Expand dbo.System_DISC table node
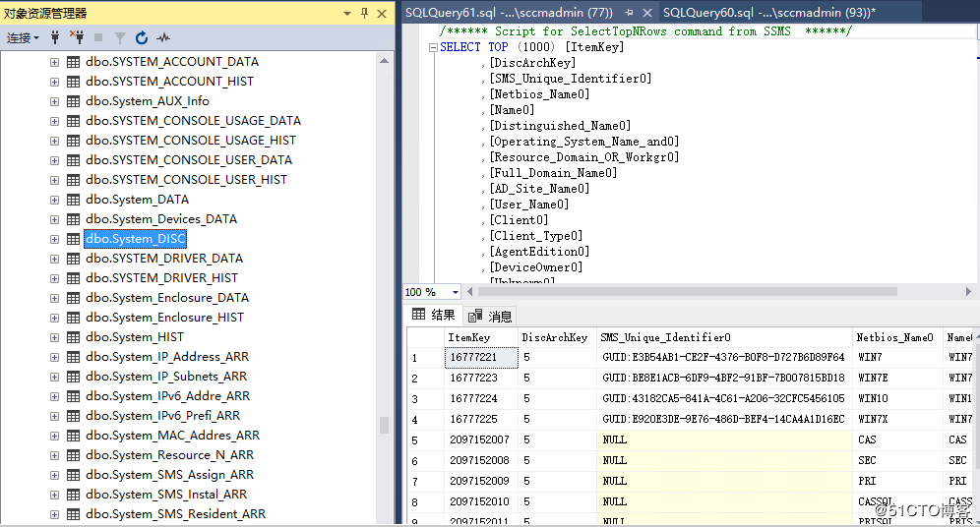The height and width of the screenshot is (527, 980). tap(54, 239)
